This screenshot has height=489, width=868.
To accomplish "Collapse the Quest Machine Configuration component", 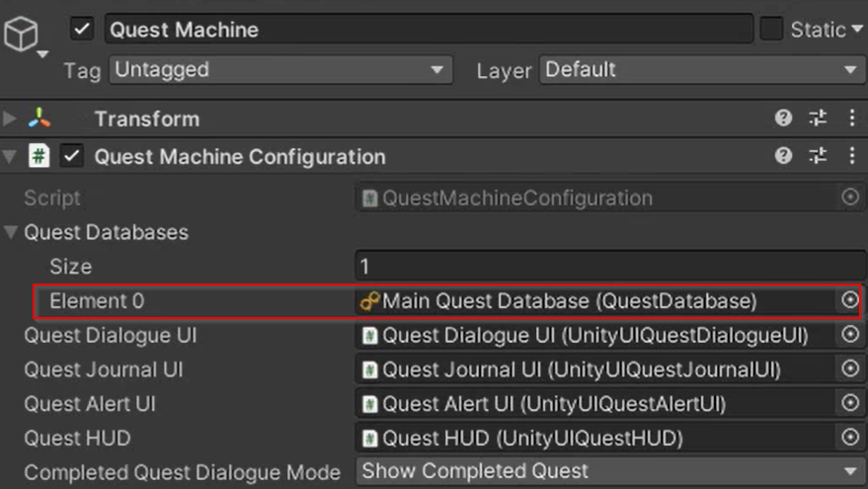I will (x=10, y=157).
